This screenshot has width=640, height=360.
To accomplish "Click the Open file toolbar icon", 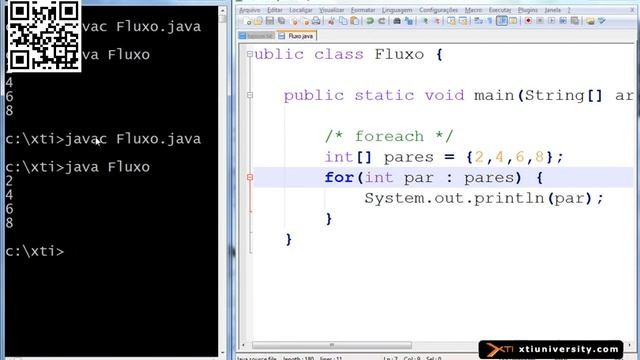I will pos(258,21).
